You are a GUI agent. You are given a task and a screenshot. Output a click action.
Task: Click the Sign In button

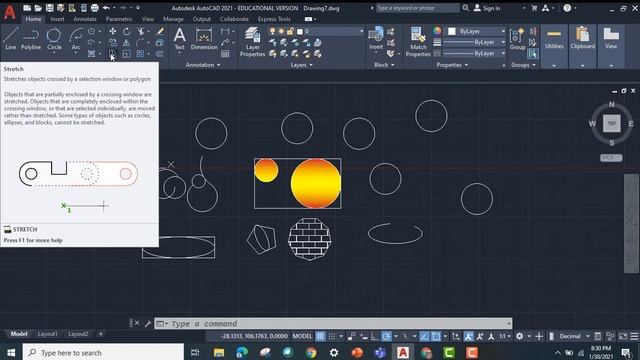pyautogui.click(x=487, y=8)
